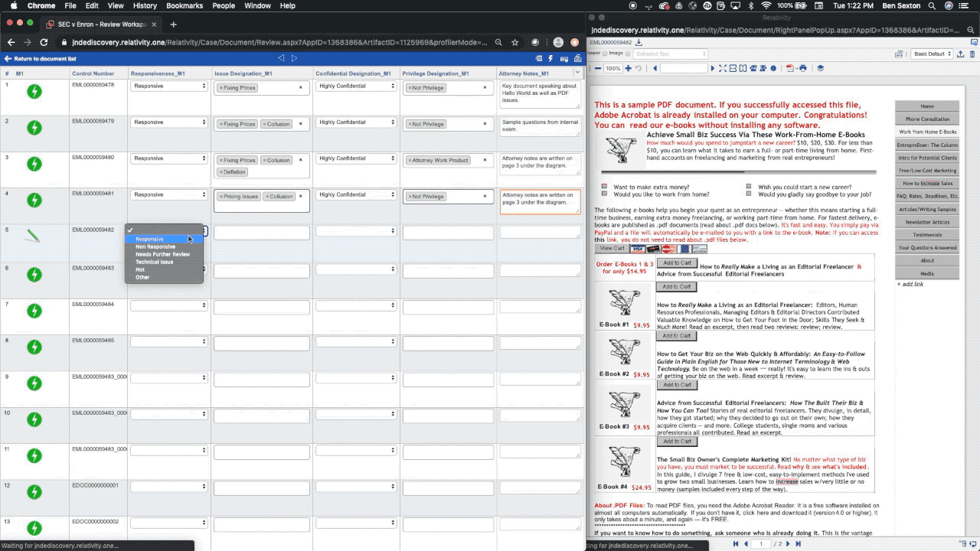Click the print icon in viewer toolbar
The width and height of the screenshot is (980, 551).
click(802, 68)
